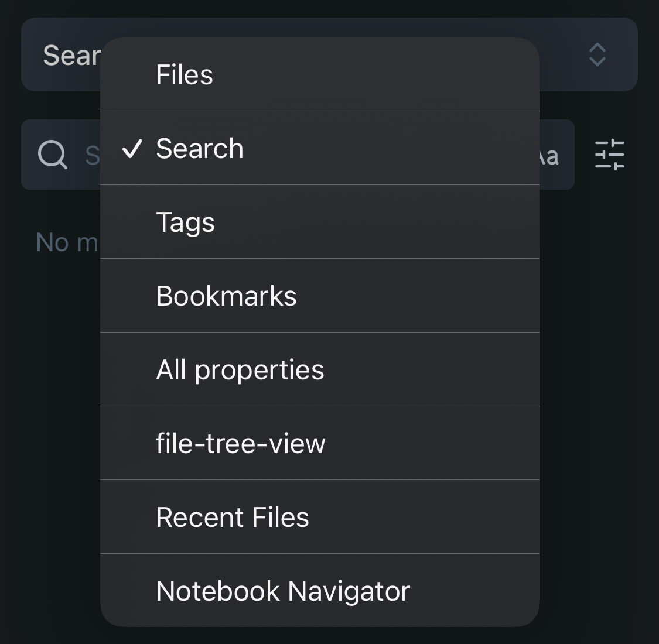Focus the search input field
Image resolution: width=659 pixels, height=644 pixels.
click(92, 156)
